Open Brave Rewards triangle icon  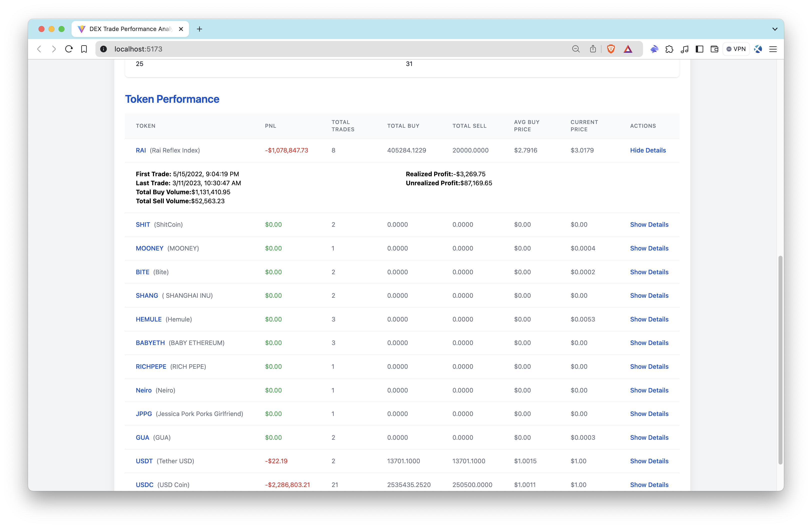point(628,49)
